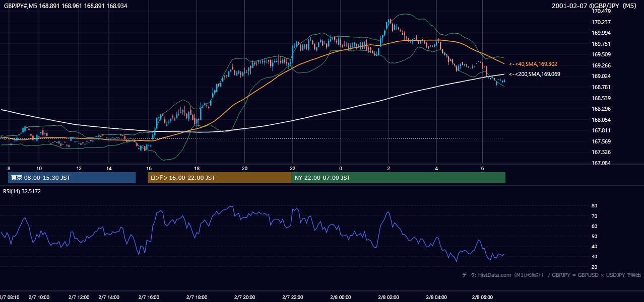The width and height of the screenshot is (644, 302).
Task: Click the hour label 14 under price chart
Action: pyautogui.click(x=108, y=168)
